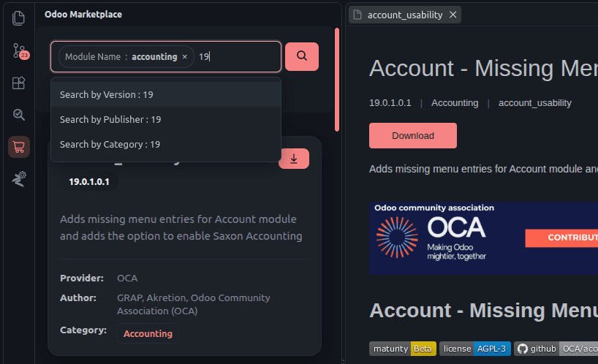Click the OCA banner image
Image resolution: width=598 pixels, height=364 pixels.
483,238
